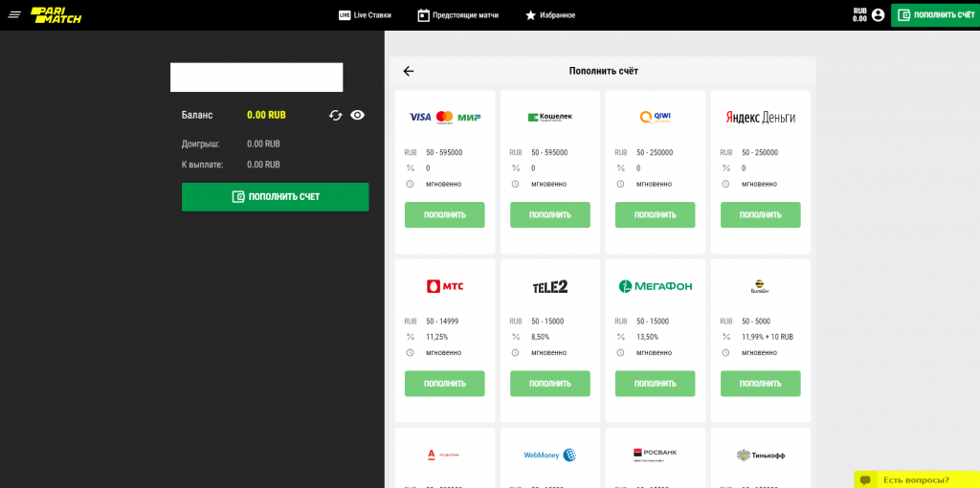The height and width of the screenshot is (488, 980).
Task: Select the Билайн payment logo
Action: [x=761, y=286]
